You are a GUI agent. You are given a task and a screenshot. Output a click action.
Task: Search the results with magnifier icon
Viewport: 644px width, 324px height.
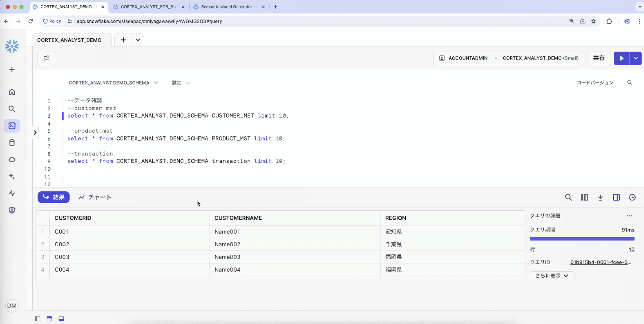point(568,197)
